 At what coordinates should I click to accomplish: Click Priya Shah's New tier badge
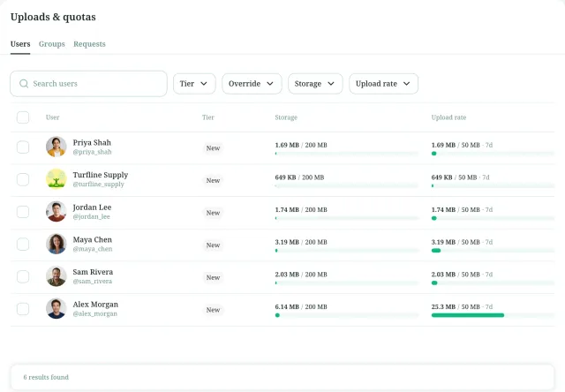pyautogui.click(x=213, y=148)
